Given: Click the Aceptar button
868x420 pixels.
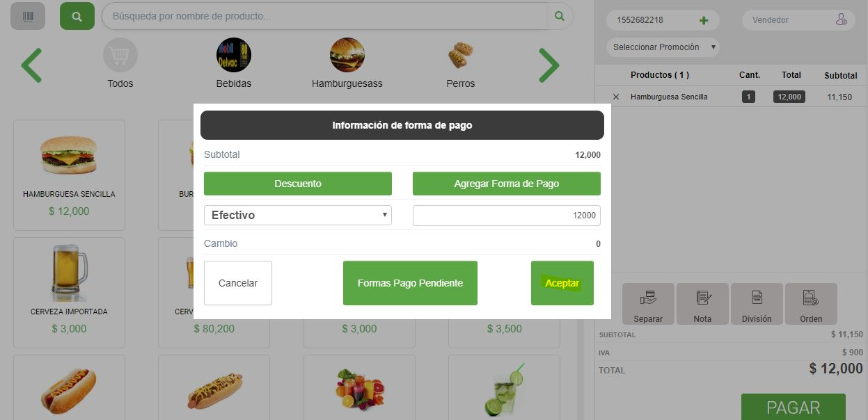Looking at the screenshot, I should click(x=562, y=283).
